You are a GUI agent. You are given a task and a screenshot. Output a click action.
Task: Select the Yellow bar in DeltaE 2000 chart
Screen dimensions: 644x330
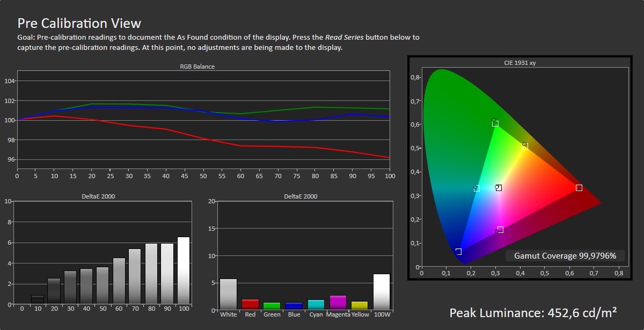pos(360,305)
